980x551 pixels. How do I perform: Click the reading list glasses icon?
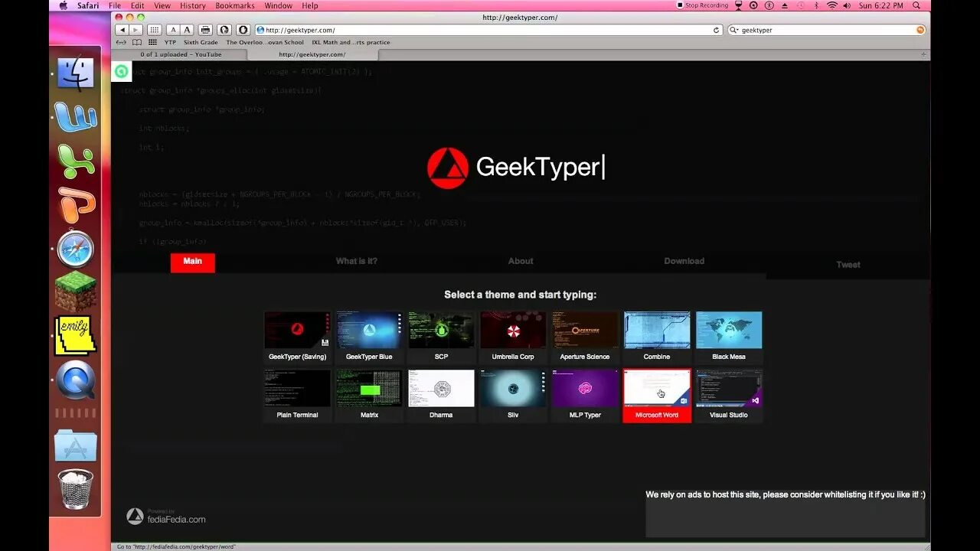(x=122, y=42)
